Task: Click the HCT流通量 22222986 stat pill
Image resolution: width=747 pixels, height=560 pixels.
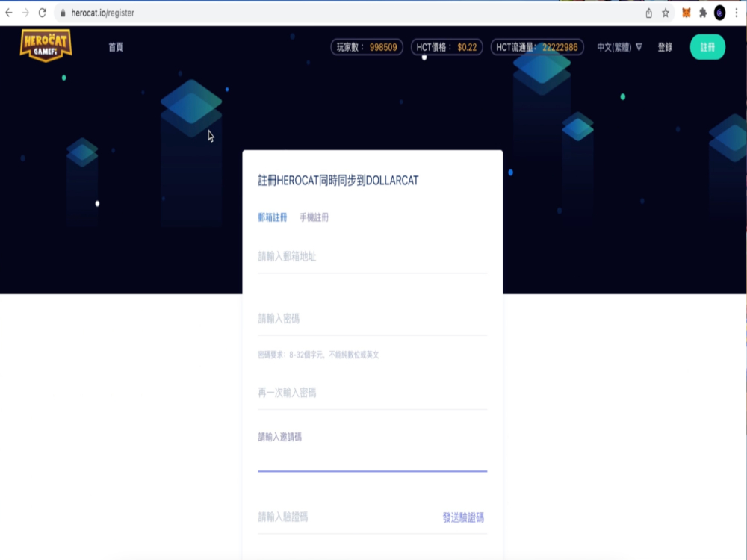Action: click(537, 47)
